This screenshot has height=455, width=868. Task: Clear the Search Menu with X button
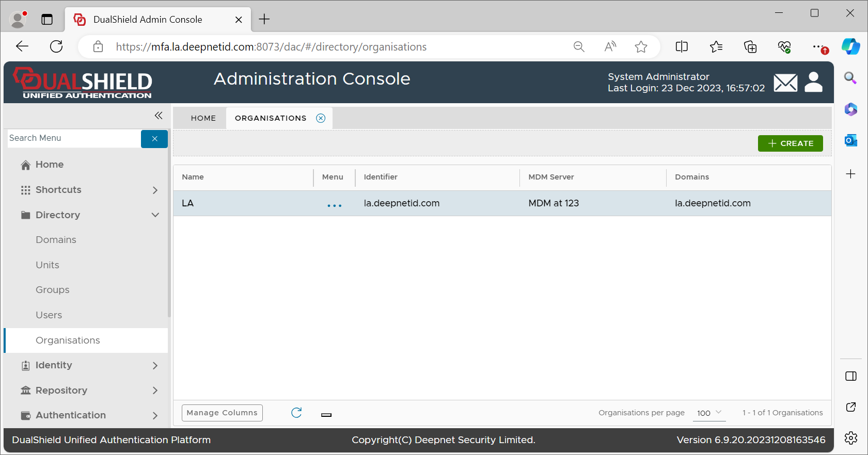(154, 139)
